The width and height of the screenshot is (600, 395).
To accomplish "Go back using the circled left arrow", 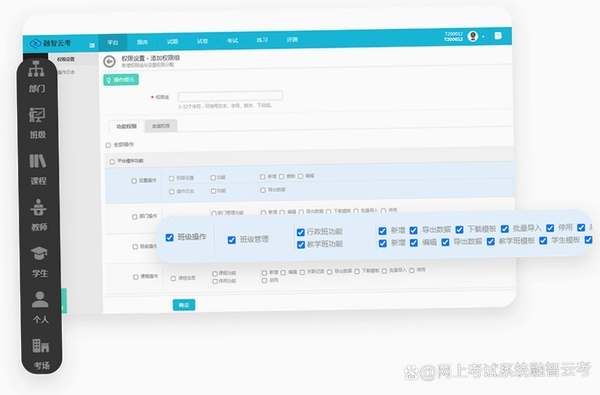I will [x=109, y=61].
